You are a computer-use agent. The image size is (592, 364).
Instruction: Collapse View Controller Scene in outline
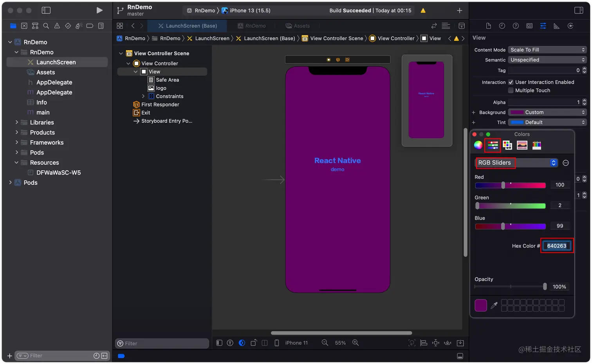pos(121,53)
